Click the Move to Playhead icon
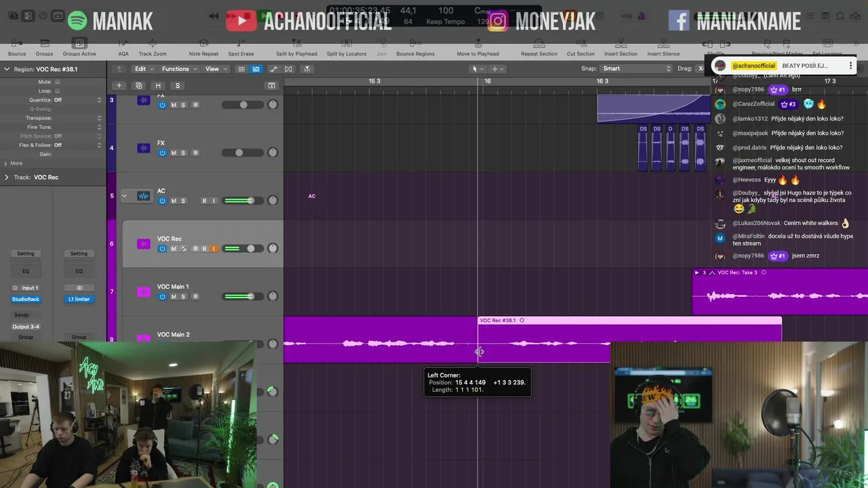 click(x=477, y=44)
